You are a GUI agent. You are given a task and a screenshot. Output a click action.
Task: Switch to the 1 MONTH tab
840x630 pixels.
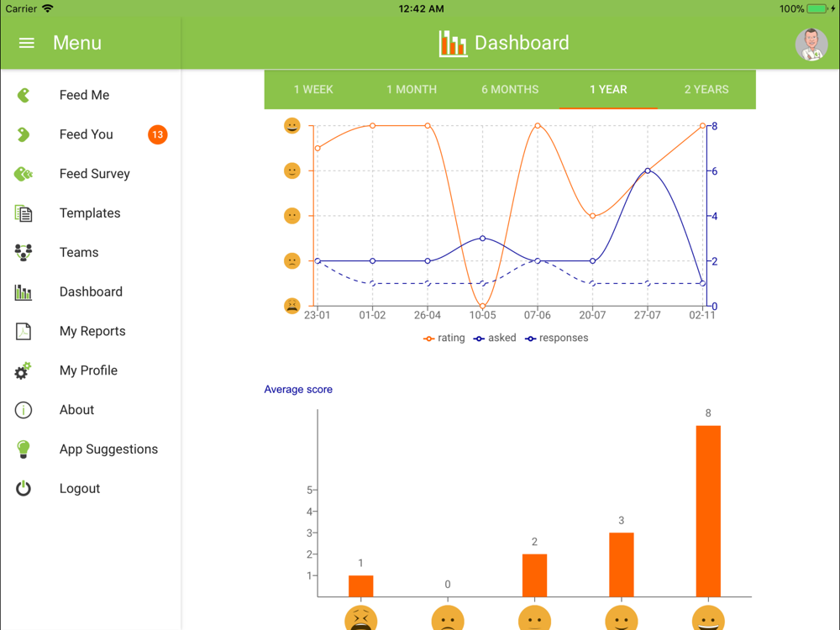click(x=412, y=90)
